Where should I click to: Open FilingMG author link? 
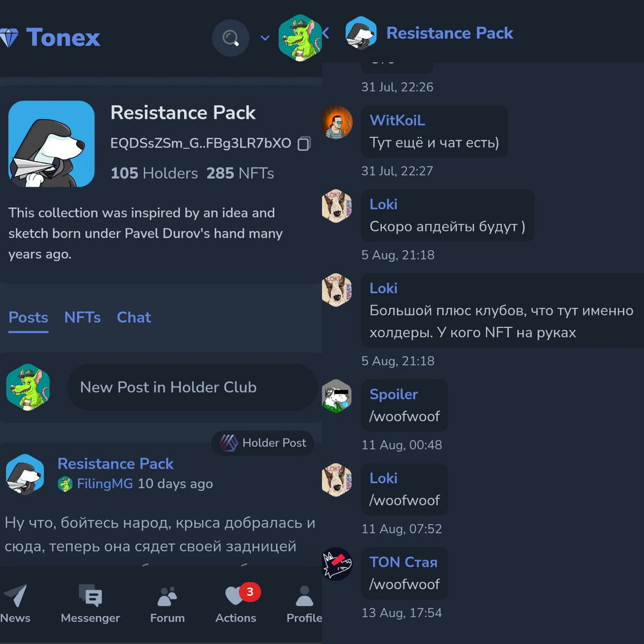105,484
